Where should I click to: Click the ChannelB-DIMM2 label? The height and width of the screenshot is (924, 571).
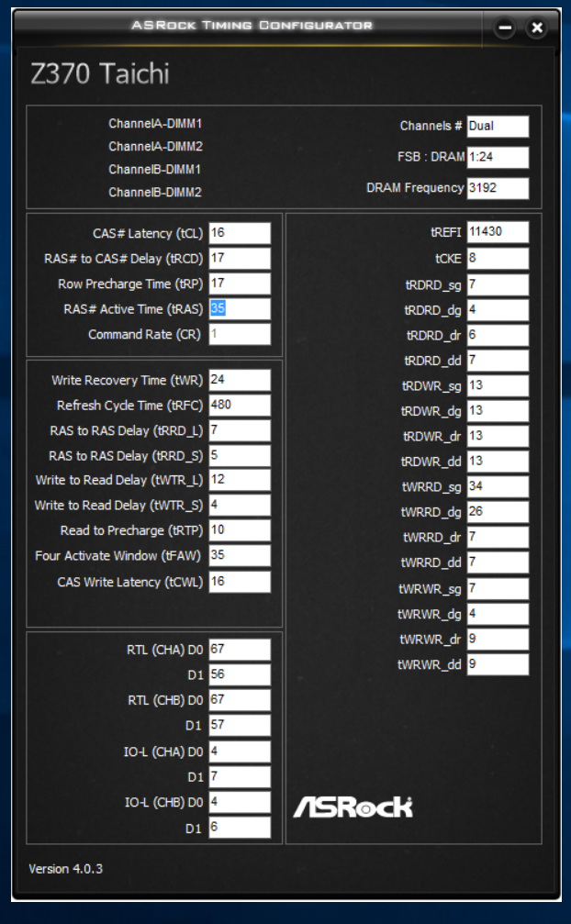click(x=155, y=193)
